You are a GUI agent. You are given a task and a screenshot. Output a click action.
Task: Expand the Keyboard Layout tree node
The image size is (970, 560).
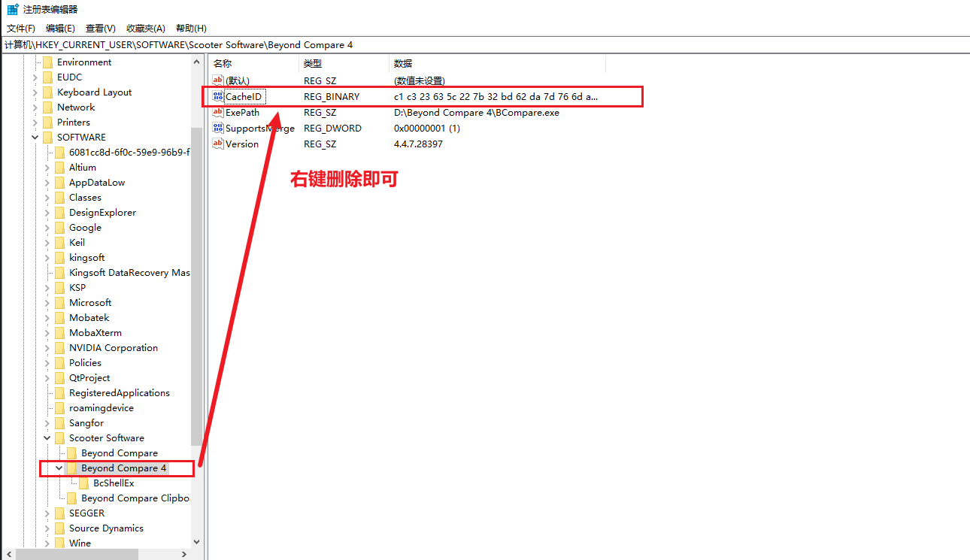click(35, 92)
